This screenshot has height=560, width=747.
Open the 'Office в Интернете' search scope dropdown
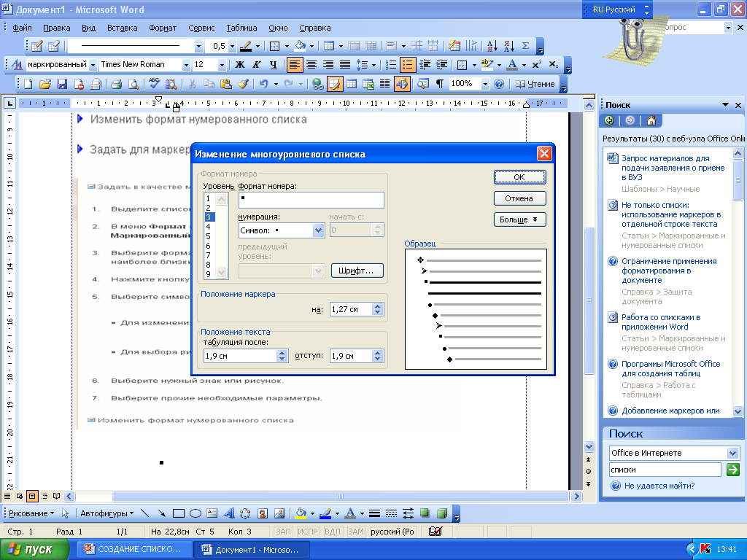click(733, 453)
